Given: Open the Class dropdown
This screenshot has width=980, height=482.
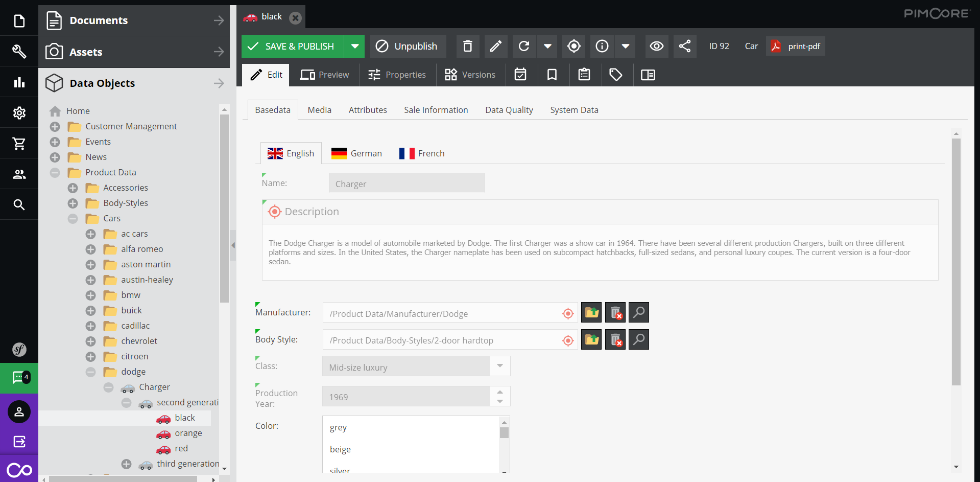Looking at the screenshot, I should [500, 366].
